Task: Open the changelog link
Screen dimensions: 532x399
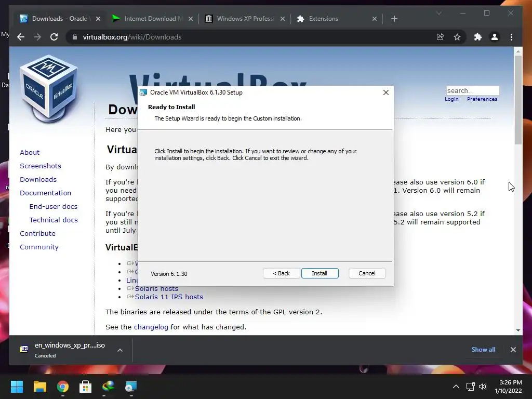Action: tap(151, 327)
